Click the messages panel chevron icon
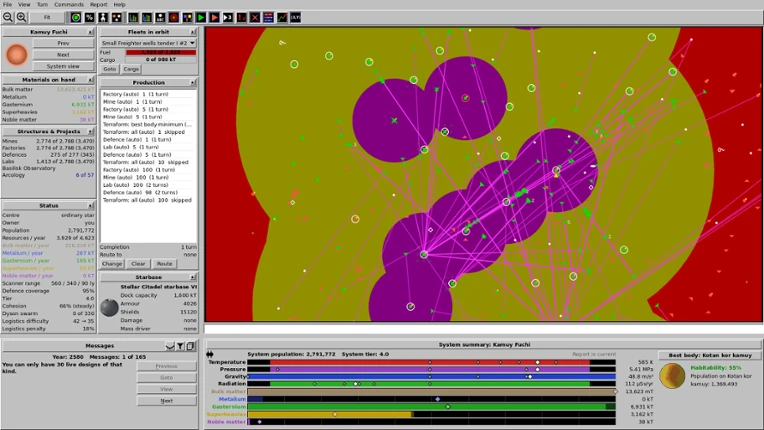 pyautogui.click(x=170, y=346)
